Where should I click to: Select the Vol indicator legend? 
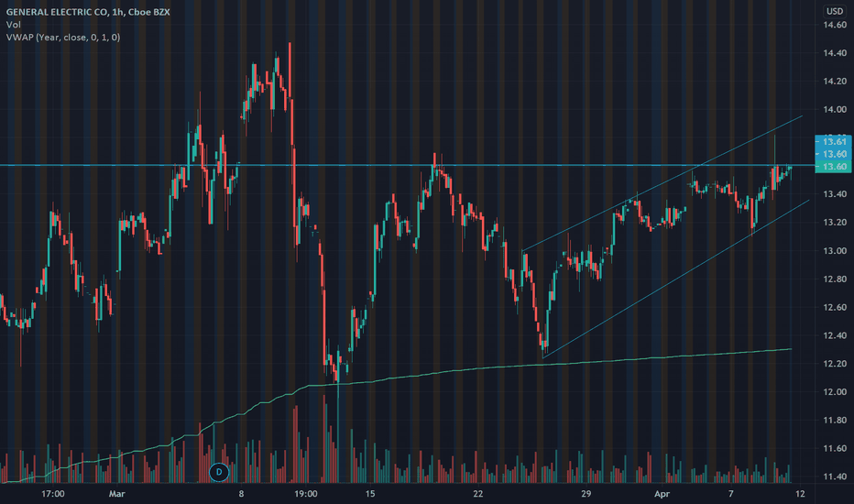pyautogui.click(x=14, y=25)
